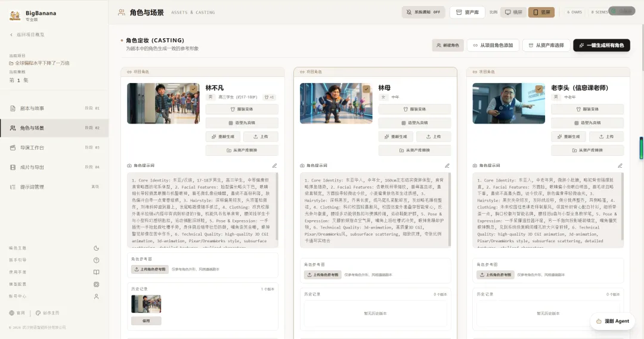
Task: Edit the 老李头 character prompt pencil icon
Action: click(x=620, y=165)
